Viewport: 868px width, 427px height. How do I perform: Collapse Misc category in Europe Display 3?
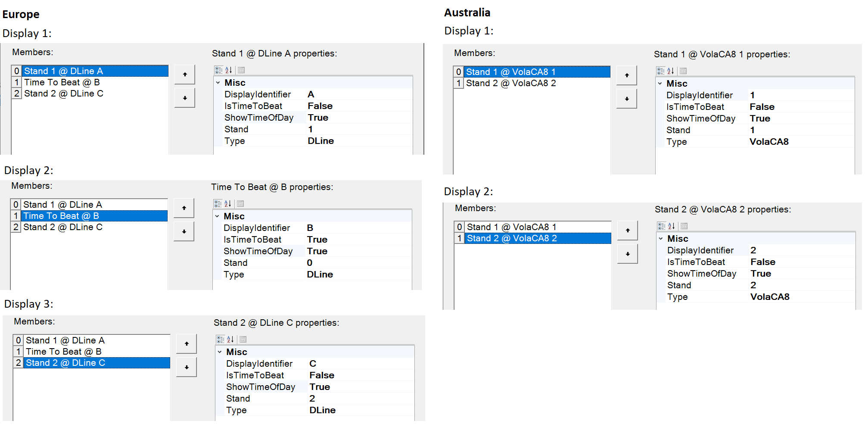(x=220, y=352)
